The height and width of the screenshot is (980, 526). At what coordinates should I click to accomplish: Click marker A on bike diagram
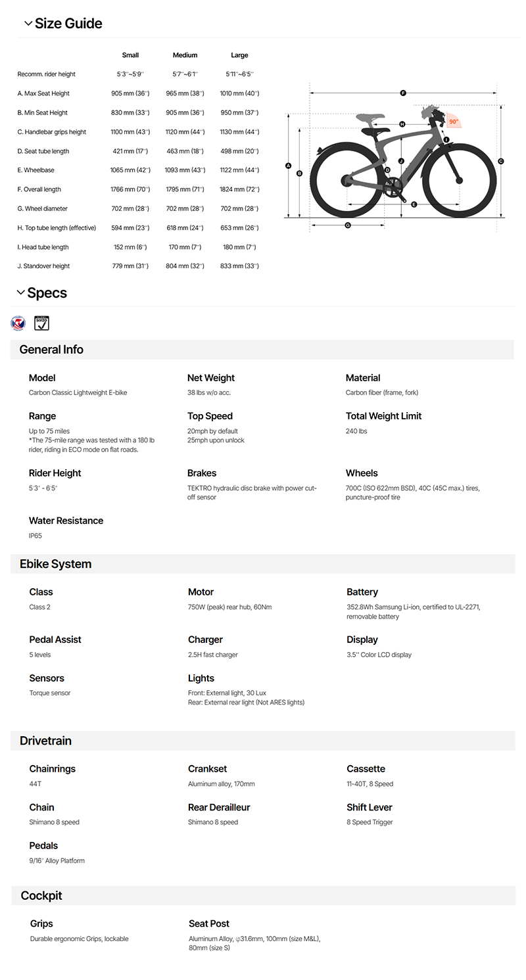[x=288, y=166]
